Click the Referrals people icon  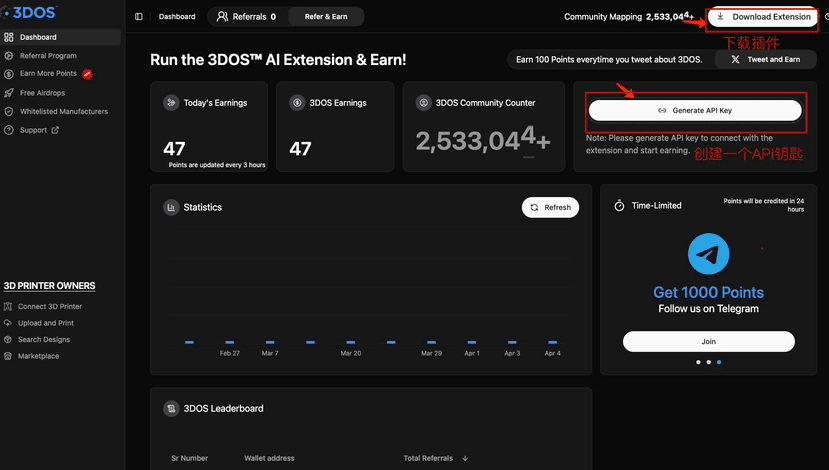pyautogui.click(x=223, y=16)
